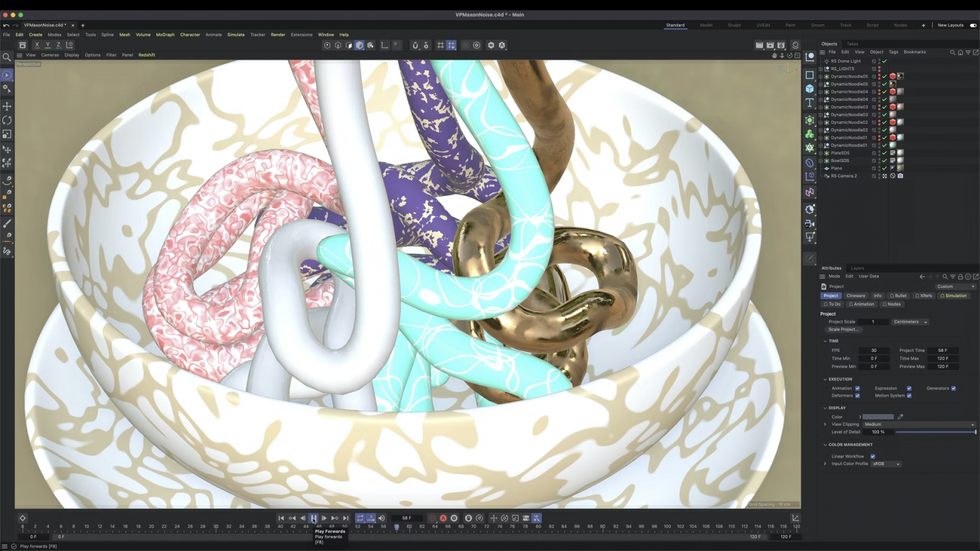This screenshot has width=980, height=551.
Task: Open Objects manager hamburger menu
Action: [822, 52]
